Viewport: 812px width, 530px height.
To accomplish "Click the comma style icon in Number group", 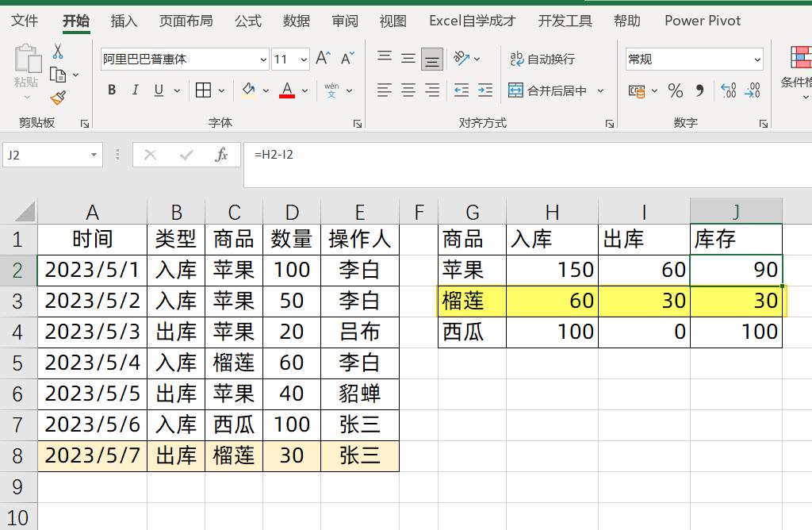I will [x=699, y=90].
